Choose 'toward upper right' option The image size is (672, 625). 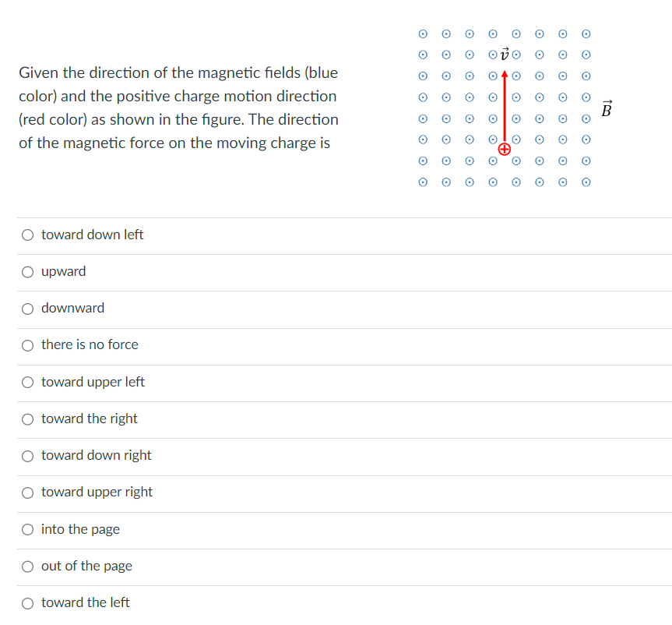coord(27,493)
